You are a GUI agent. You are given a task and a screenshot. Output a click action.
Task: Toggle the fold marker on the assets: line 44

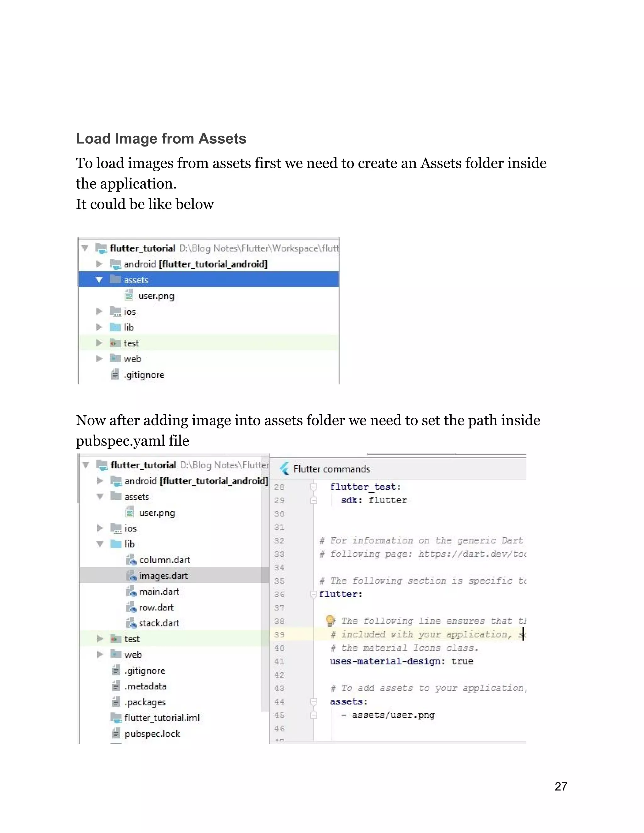314,701
